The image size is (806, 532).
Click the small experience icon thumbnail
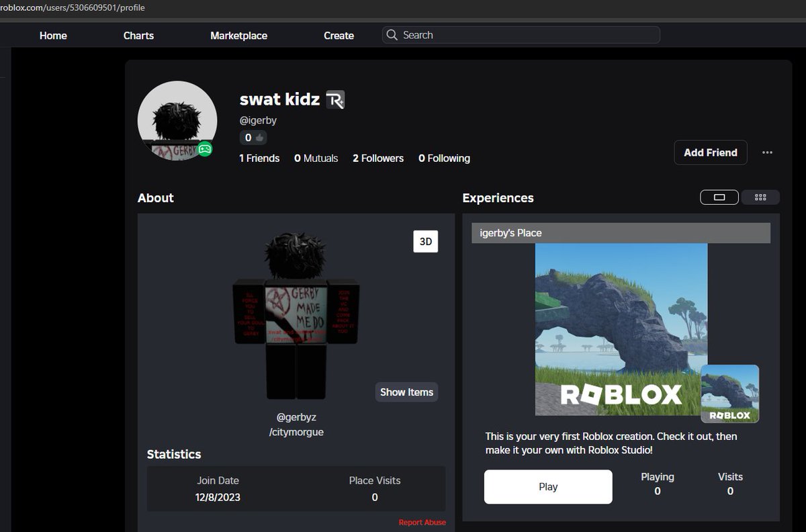click(729, 394)
